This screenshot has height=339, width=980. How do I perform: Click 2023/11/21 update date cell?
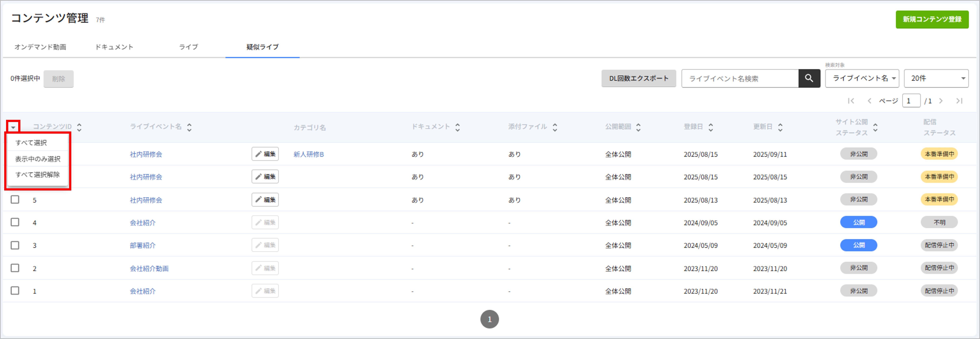(770, 291)
